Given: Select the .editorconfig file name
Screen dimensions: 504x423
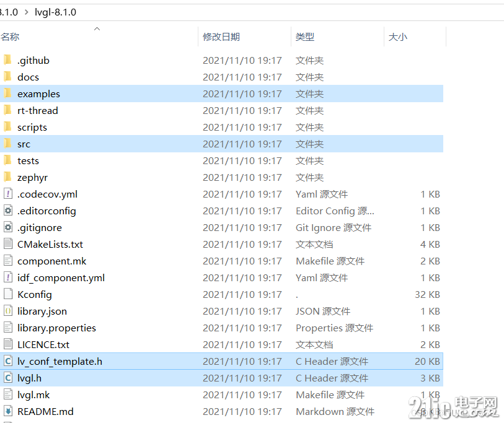Looking at the screenshot, I should [x=46, y=211].
